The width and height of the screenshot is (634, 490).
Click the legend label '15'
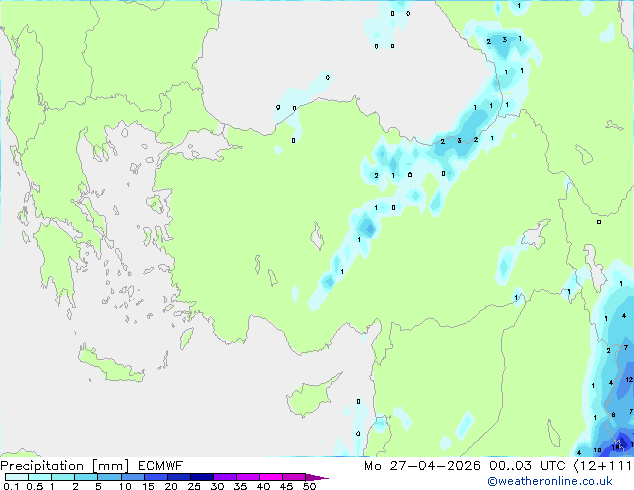point(148,486)
